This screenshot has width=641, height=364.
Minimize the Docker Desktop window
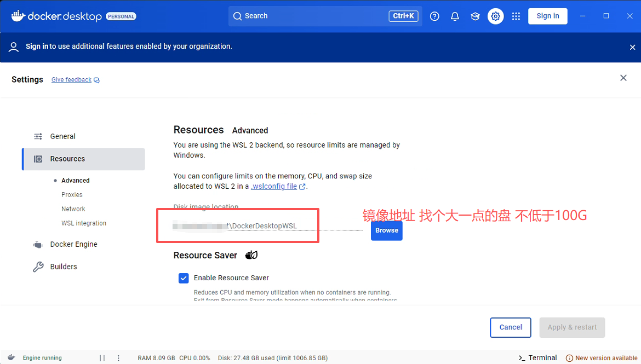(x=582, y=16)
